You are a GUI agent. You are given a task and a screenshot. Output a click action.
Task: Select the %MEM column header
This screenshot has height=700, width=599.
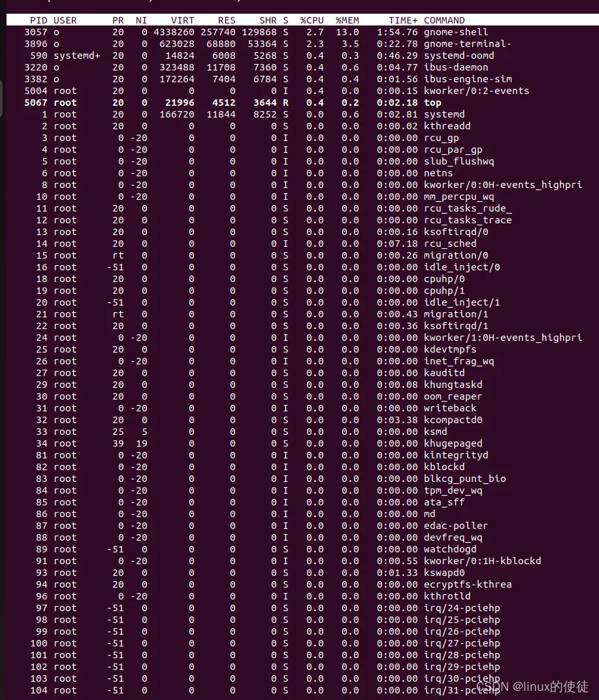tap(347, 20)
